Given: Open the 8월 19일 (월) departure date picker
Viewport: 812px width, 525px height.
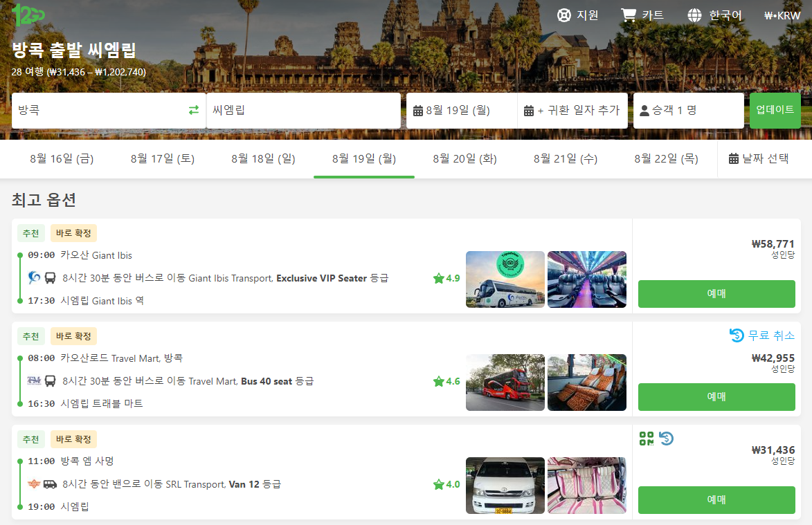Looking at the screenshot, I should (x=462, y=111).
